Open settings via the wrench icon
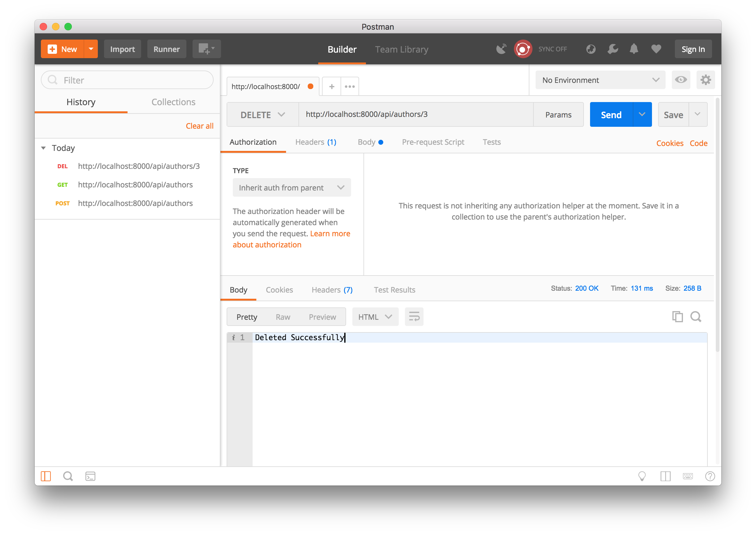 coord(612,49)
